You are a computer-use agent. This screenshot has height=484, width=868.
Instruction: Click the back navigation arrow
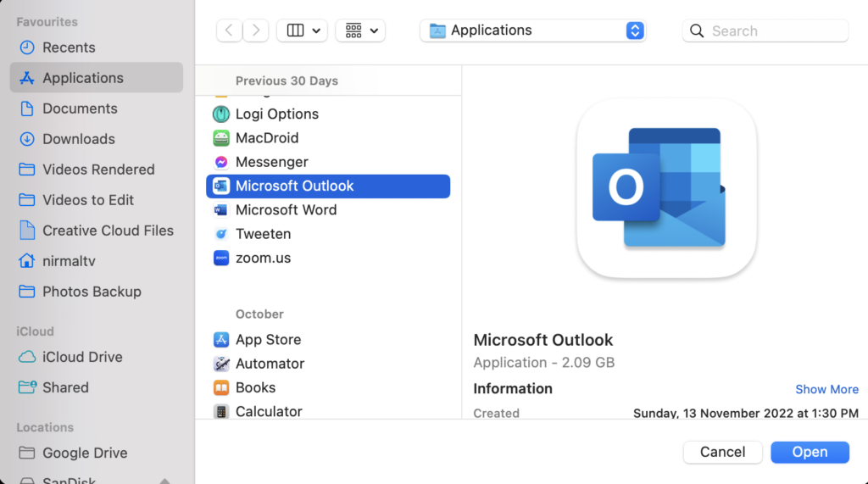(x=229, y=31)
